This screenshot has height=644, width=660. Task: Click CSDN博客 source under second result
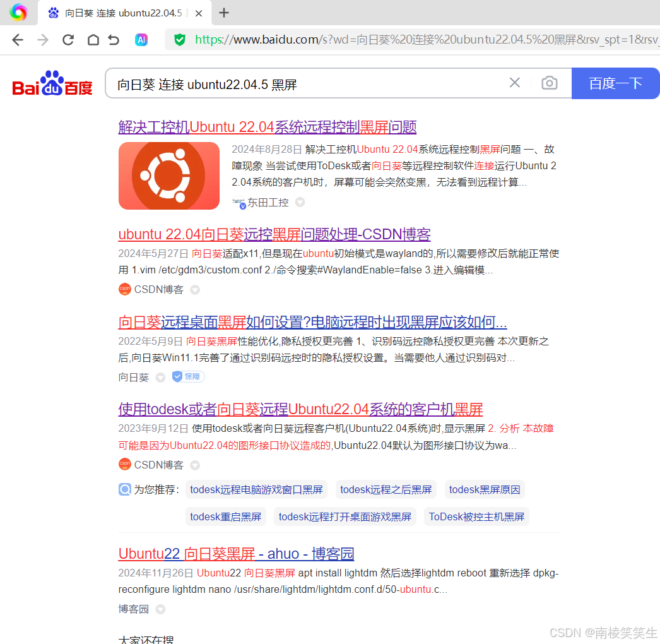[x=158, y=290]
